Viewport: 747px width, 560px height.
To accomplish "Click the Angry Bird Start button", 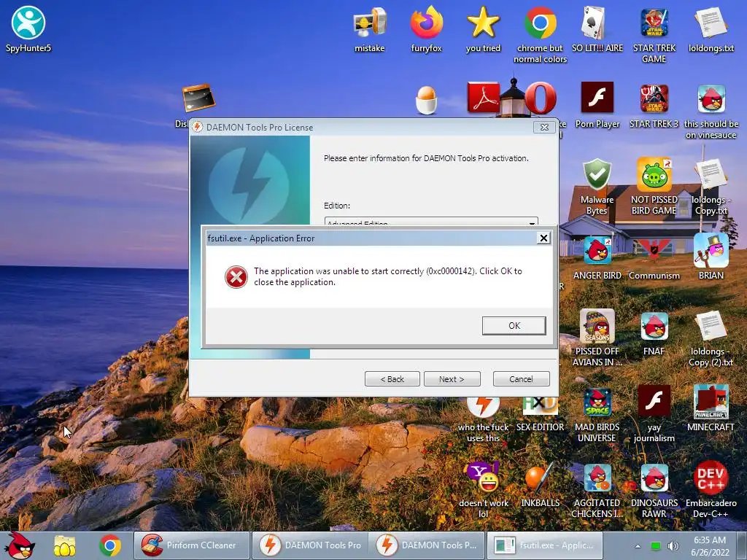I will [20, 545].
